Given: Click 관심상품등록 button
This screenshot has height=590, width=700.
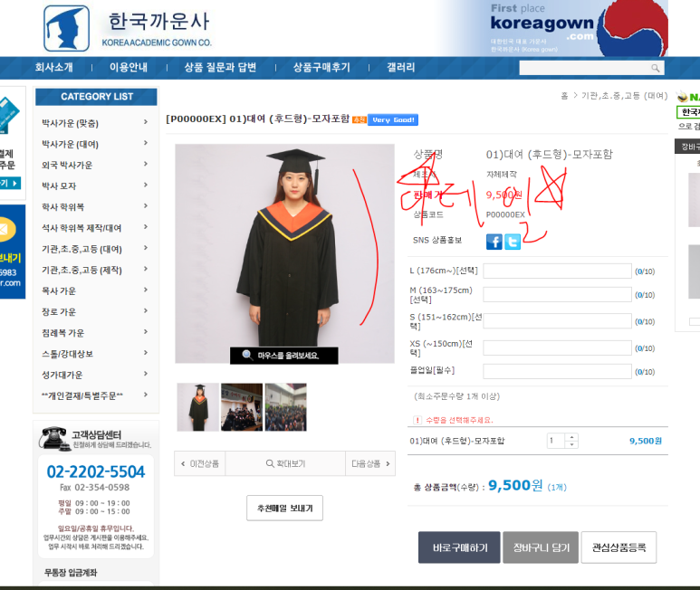Looking at the screenshot, I should click(x=618, y=547).
